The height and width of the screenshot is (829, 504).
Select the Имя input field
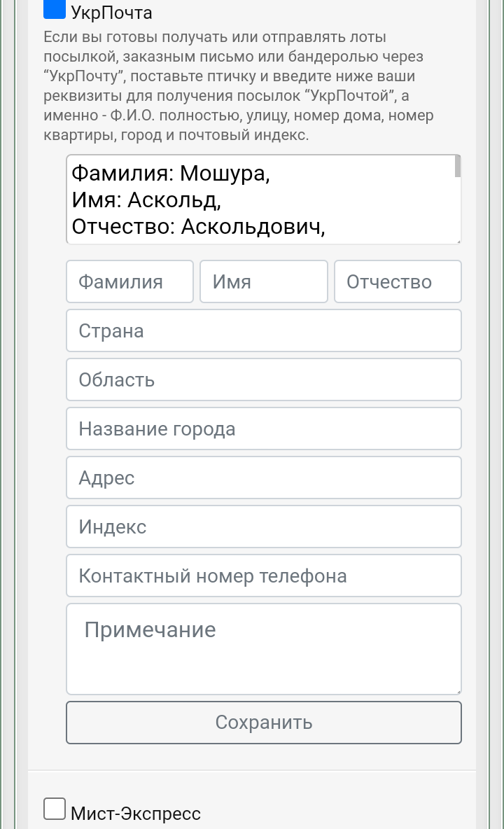pyautogui.click(x=264, y=281)
